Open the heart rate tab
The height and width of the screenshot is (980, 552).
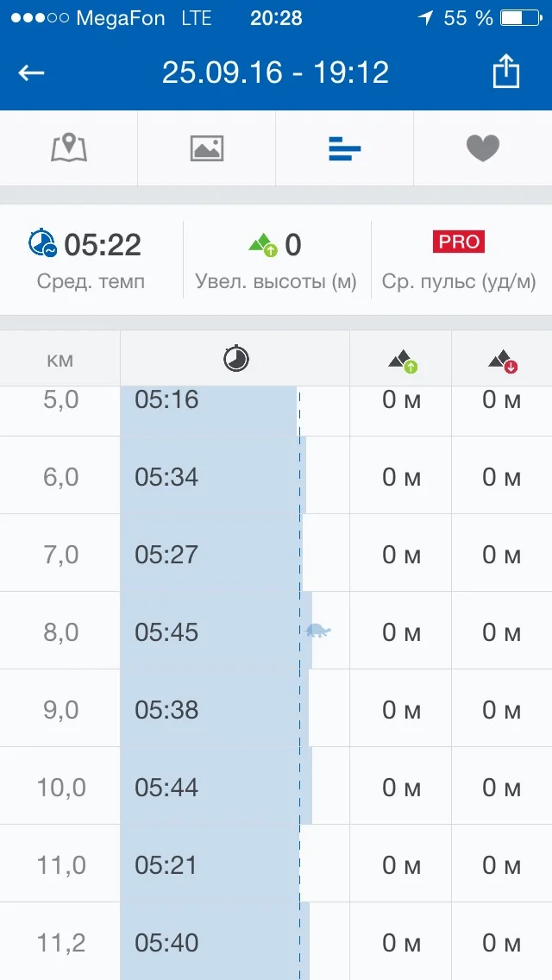tap(483, 148)
